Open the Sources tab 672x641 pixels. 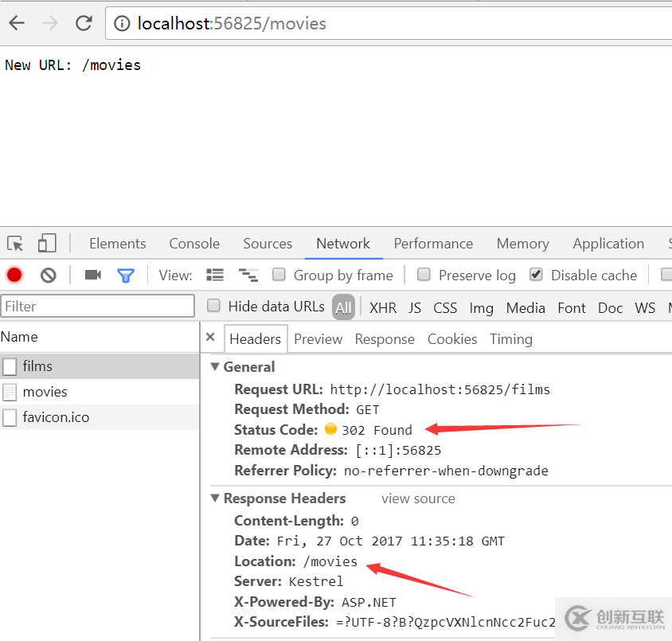tap(268, 244)
